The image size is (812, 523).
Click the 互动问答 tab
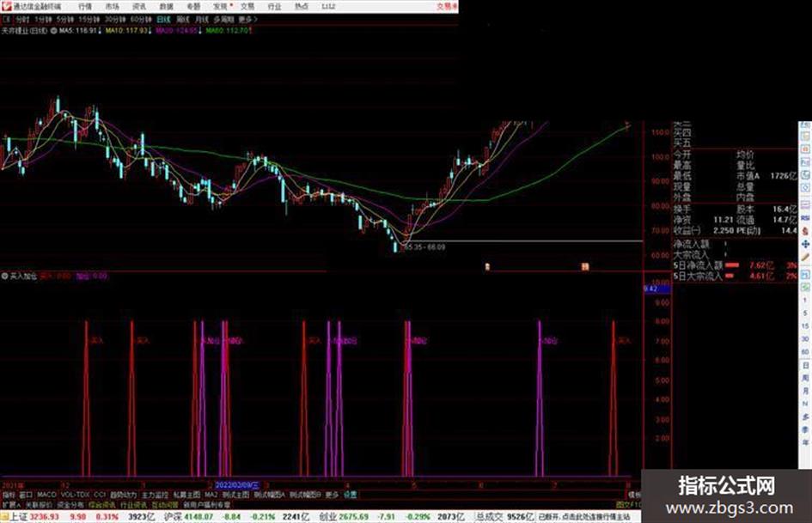[165, 504]
